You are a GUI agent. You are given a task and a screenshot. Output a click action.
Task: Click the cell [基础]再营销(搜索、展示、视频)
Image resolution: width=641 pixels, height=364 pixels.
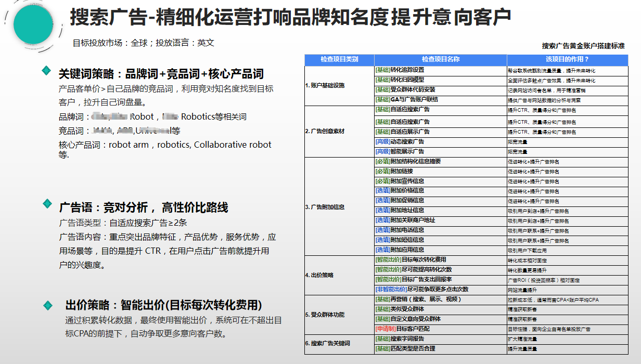click(441, 300)
